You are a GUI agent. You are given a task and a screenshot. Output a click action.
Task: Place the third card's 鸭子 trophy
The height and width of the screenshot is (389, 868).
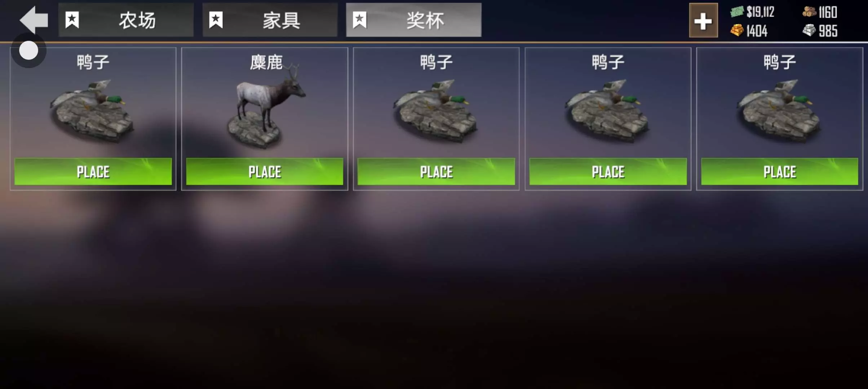pos(436,172)
